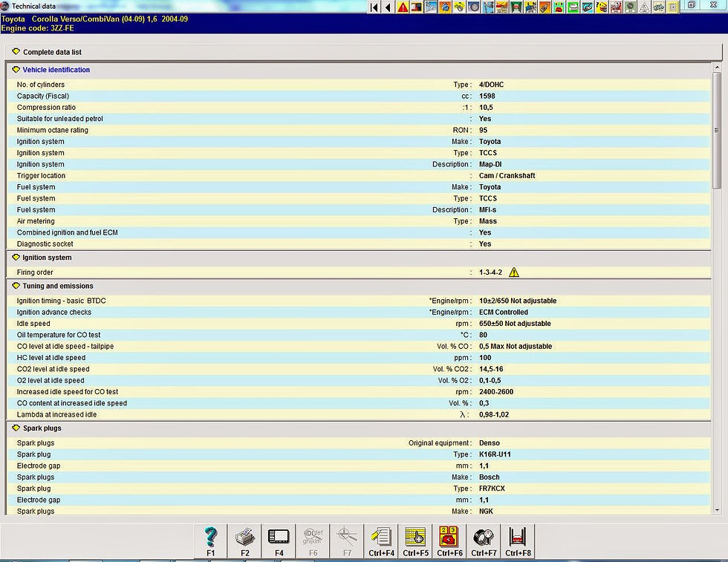Collapse the Vehicle identification section
728x562 pixels.
coord(358,70)
